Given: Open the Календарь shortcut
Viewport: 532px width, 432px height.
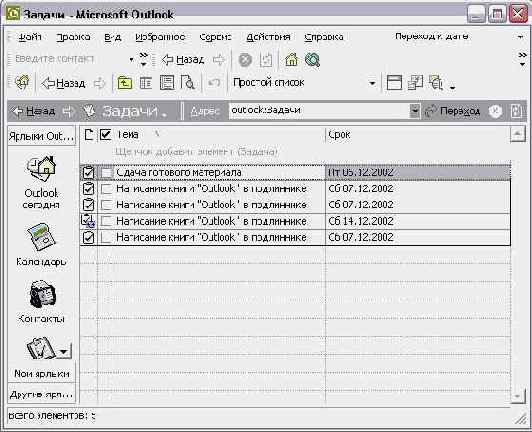Looking at the screenshot, I should click(x=41, y=244).
